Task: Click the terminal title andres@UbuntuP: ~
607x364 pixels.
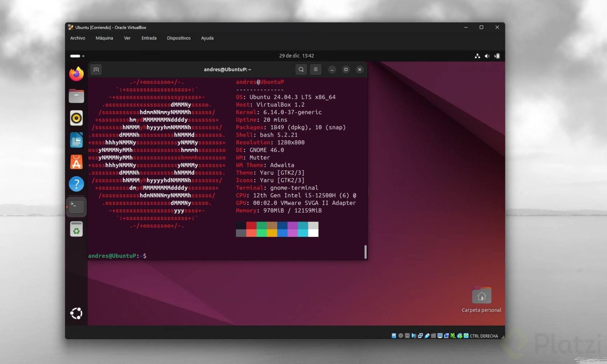Action: 227,70
